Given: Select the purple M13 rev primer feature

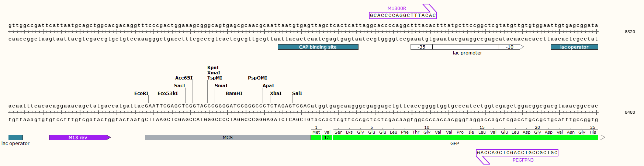Looking at the screenshot, I should 78,138.
